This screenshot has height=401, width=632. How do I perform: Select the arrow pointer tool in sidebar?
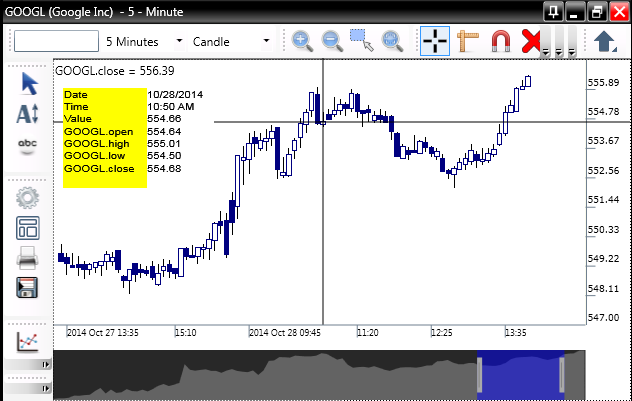pyautogui.click(x=28, y=84)
